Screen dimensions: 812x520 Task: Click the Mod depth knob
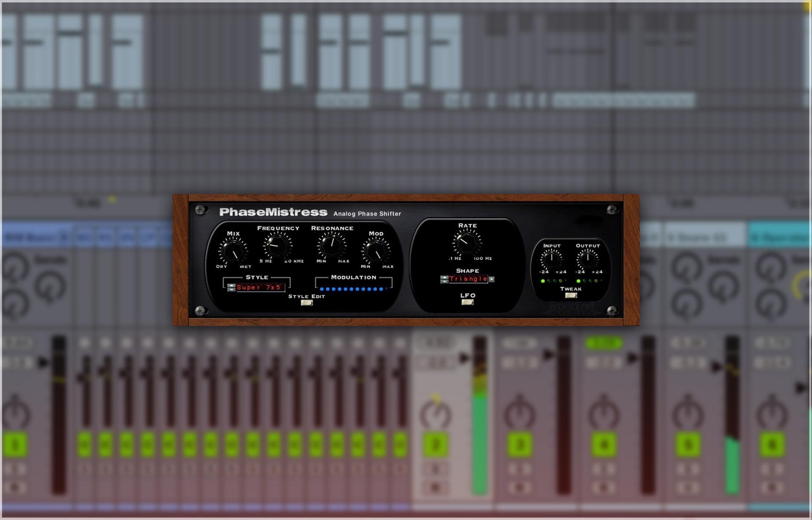tap(376, 251)
